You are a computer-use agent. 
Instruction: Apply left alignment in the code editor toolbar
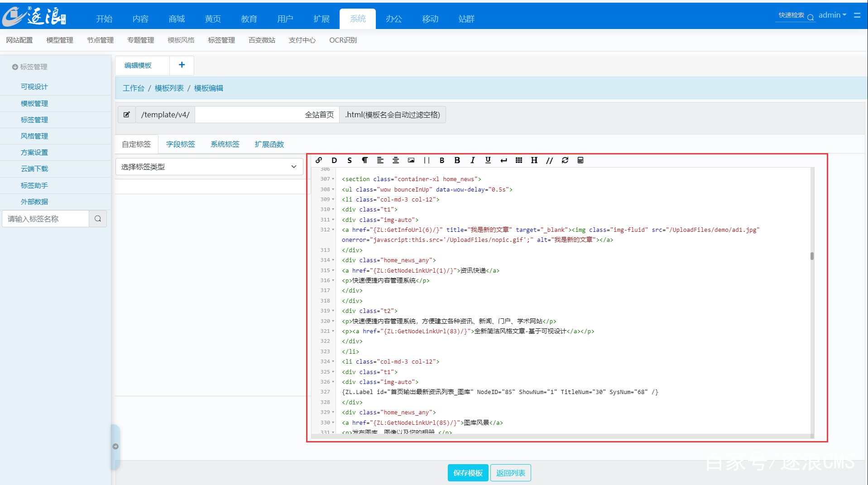click(x=380, y=160)
